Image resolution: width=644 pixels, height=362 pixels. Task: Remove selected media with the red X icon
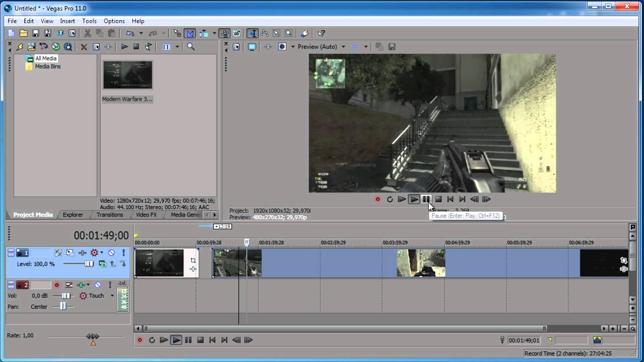pos(84,47)
